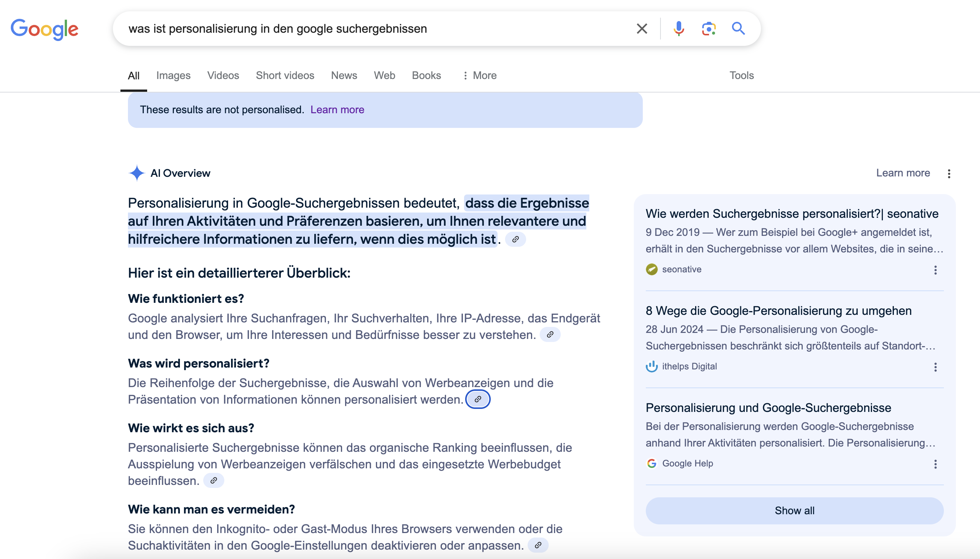This screenshot has height=559, width=980.
Task: Open 'Learn more' about non-personalised results
Action: coord(337,109)
